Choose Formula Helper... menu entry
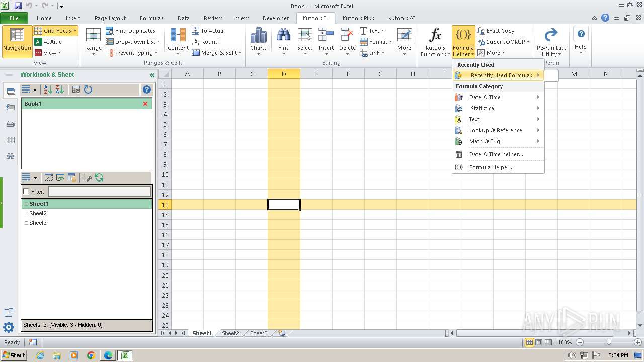 click(x=498, y=167)
